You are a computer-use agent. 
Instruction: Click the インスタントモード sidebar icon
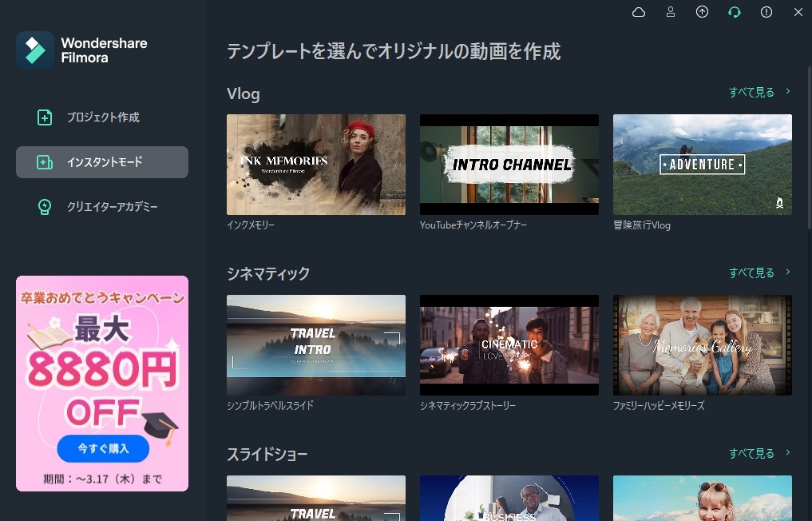(45, 162)
